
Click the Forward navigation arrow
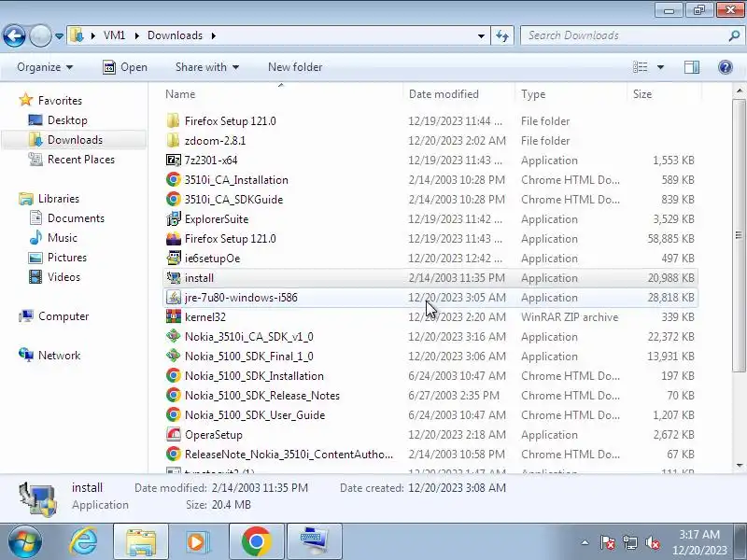pyautogui.click(x=40, y=35)
